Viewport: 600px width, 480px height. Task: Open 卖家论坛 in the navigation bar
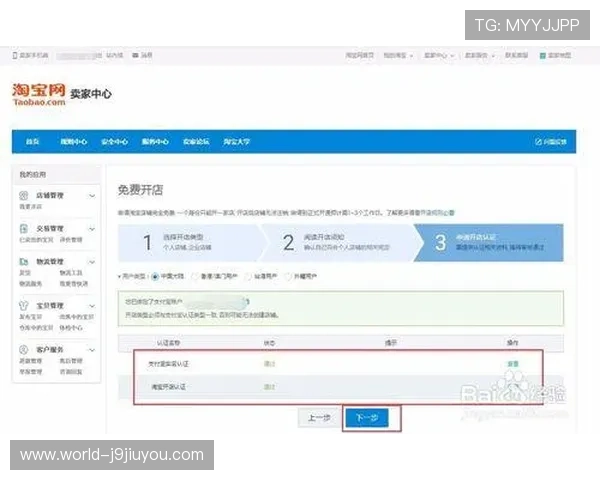(196, 142)
